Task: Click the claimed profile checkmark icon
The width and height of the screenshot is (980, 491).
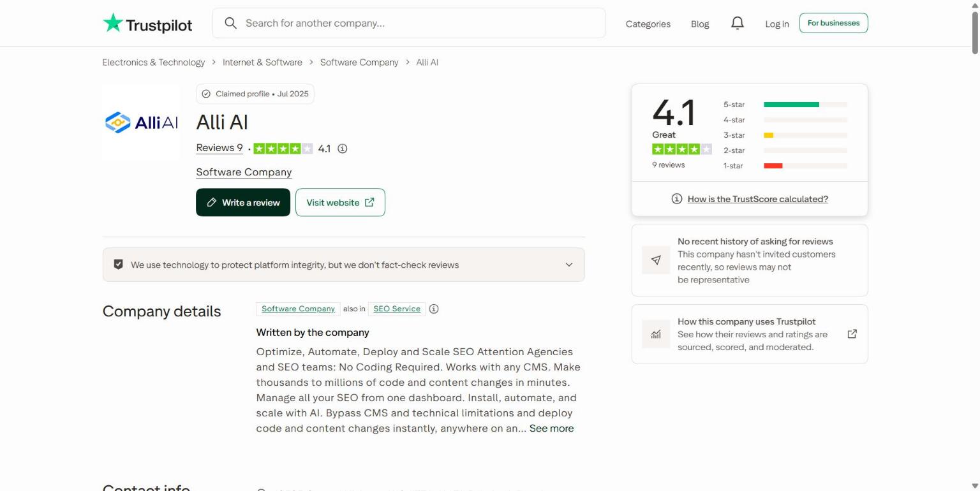Action: pyautogui.click(x=206, y=94)
